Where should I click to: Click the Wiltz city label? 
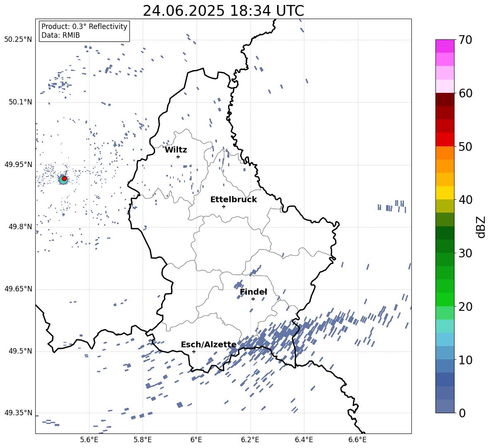(176, 150)
